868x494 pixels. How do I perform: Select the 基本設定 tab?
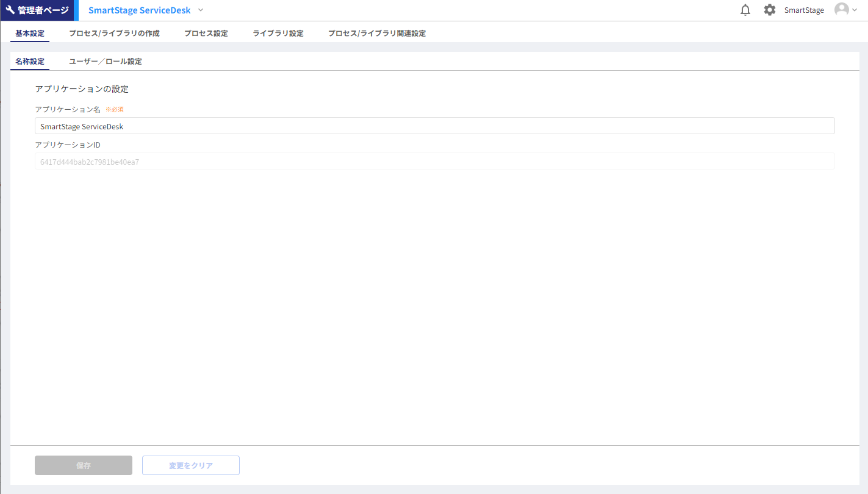coord(30,34)
